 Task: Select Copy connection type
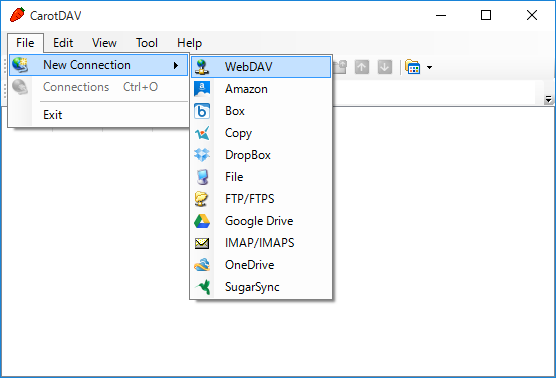tap(261, 133)
